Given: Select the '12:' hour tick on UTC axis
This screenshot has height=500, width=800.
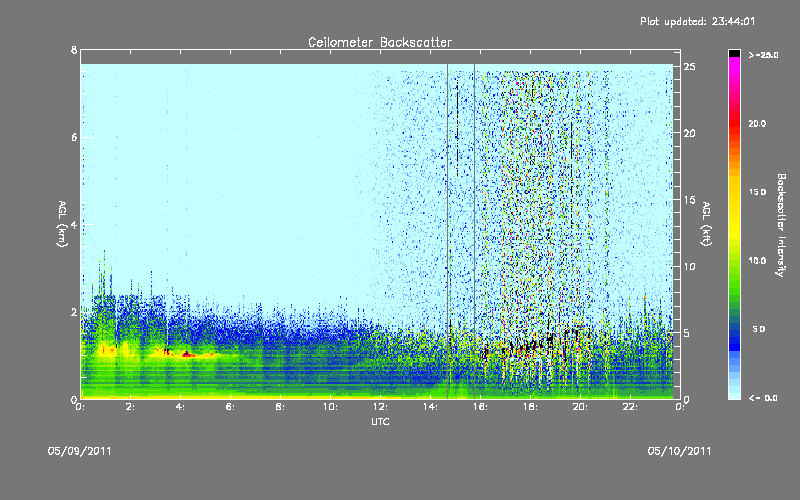Looking at the screenshot, I should tap(380, 407).
